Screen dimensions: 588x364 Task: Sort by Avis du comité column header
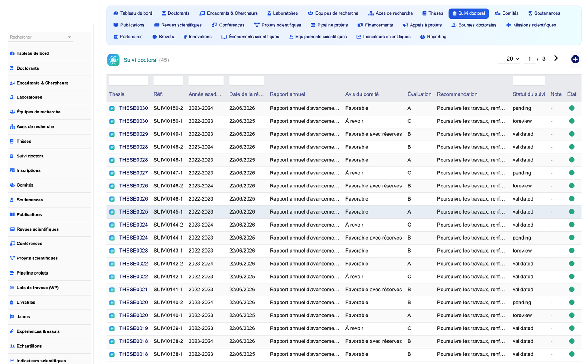coord(362,94)
